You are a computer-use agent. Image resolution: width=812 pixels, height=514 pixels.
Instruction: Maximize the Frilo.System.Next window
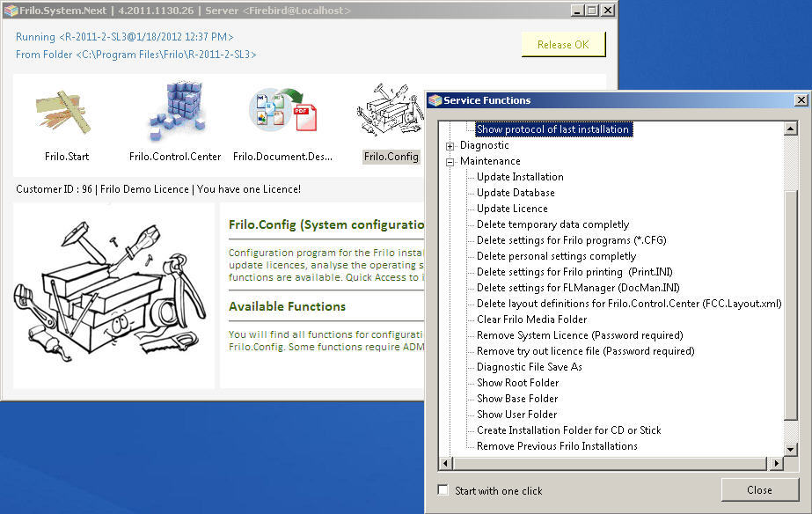point(592,11)
